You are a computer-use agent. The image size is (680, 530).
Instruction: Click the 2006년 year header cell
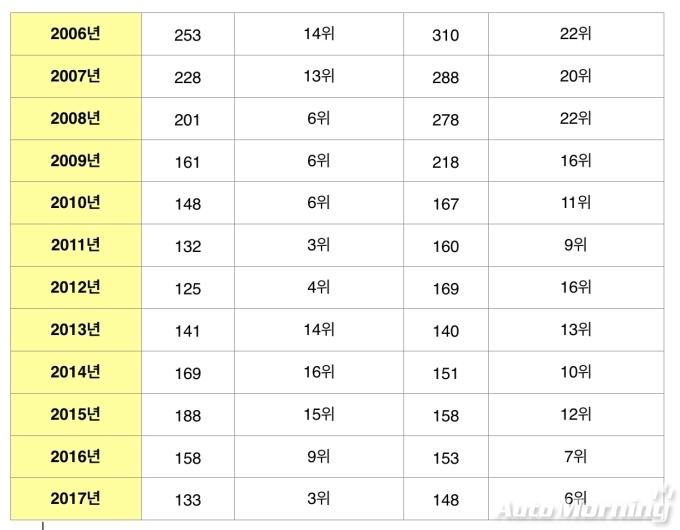[76, 34]
